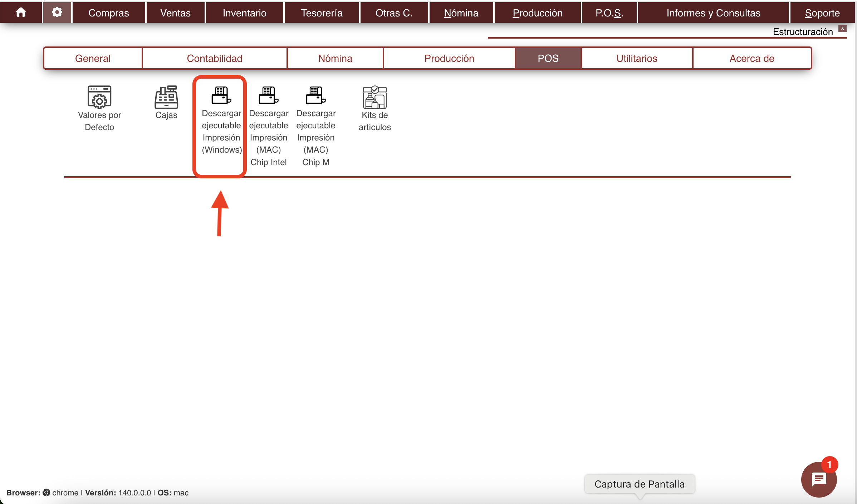
Task: Open the Acerca de tab
Action: click(x=752, y=58)
